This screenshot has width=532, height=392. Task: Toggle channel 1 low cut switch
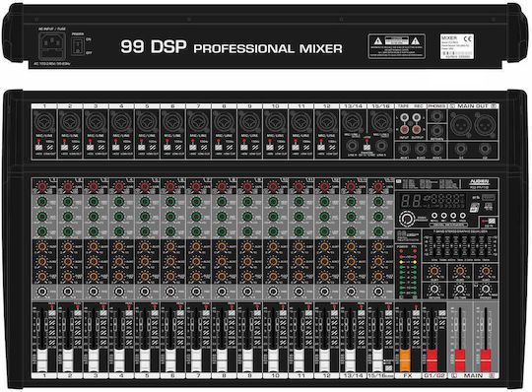50,147
